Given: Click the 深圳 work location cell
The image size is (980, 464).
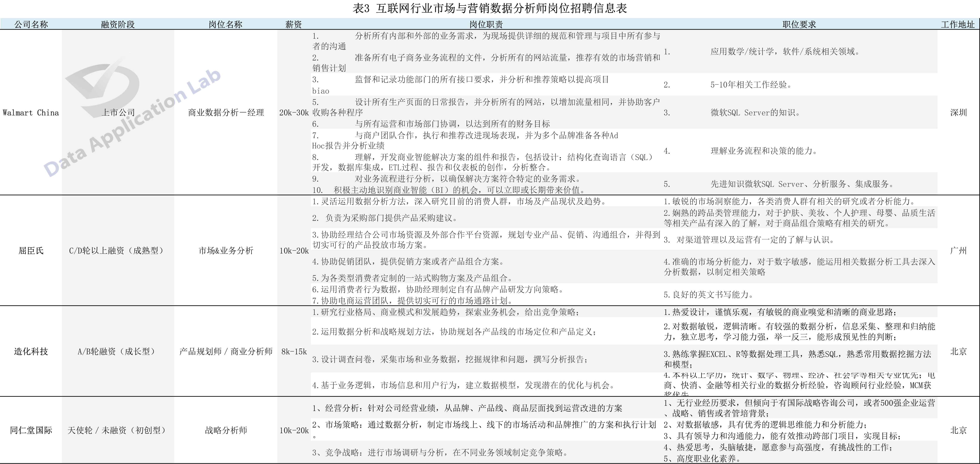Looking at the screenshot, I should coord(958,113).
